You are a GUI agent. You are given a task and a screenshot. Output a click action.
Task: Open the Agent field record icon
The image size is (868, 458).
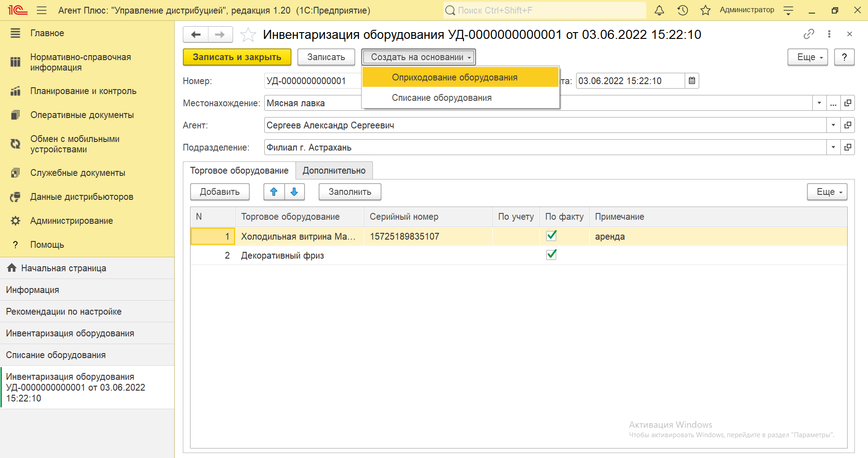(x=848, y=125)
